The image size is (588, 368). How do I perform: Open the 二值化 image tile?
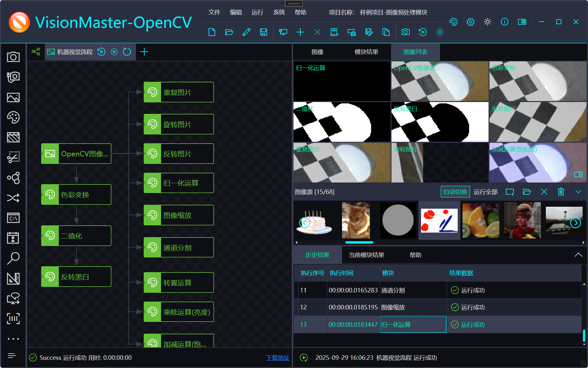(x=342, y=122)
